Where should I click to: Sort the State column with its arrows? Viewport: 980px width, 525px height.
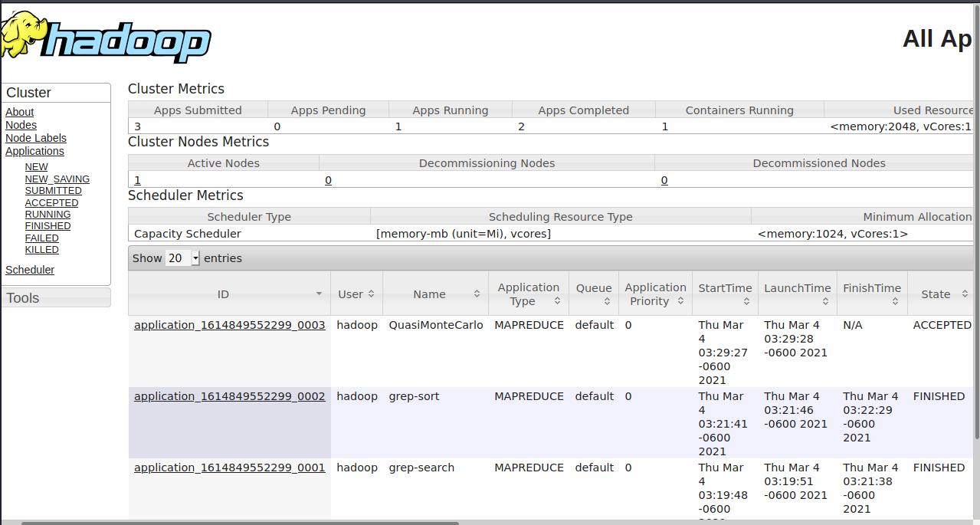[964, 294]
